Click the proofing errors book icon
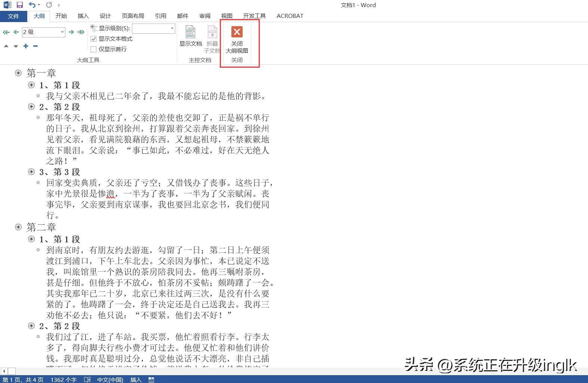 point(87,380)
